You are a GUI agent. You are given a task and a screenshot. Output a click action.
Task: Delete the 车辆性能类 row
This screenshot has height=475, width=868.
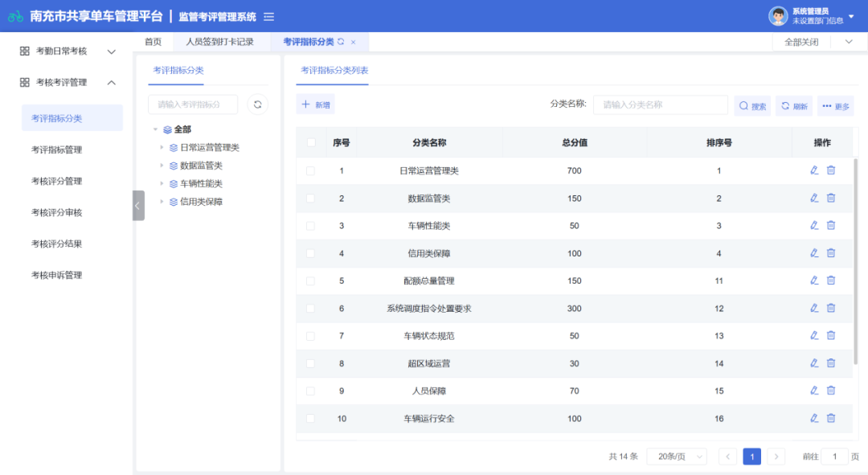pos(831,225)
